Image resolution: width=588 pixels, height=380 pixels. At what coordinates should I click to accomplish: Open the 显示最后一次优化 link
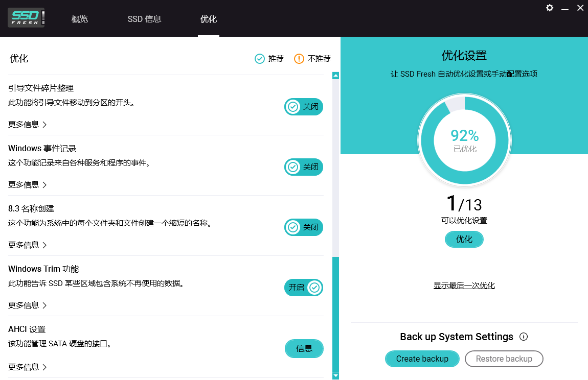[x=464, y=286]
